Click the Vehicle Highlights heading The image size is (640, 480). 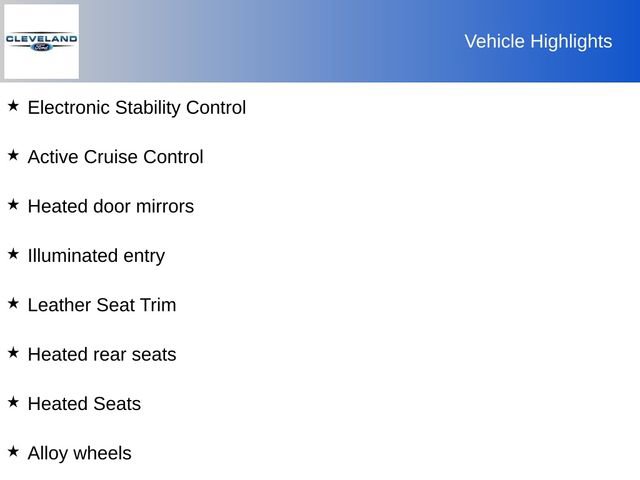click(x=538, y=41)
